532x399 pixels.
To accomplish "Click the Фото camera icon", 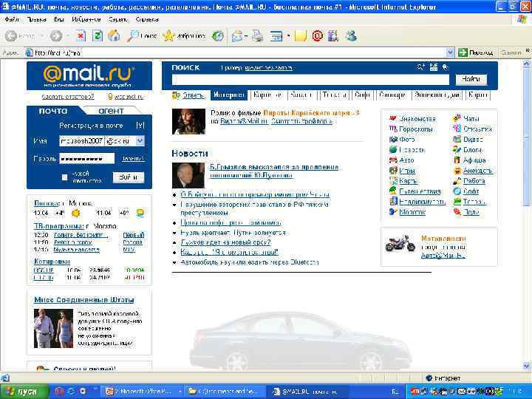I will [x=393, y=139].
